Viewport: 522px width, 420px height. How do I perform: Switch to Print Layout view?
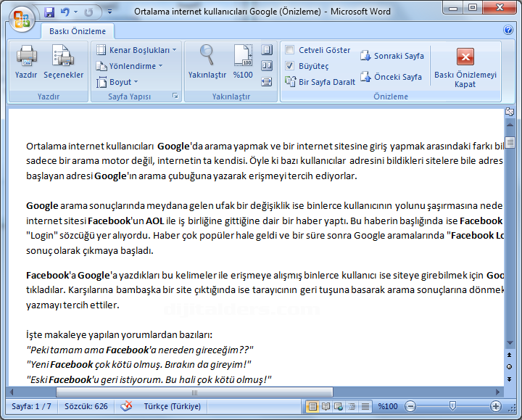tap(312, 406)
